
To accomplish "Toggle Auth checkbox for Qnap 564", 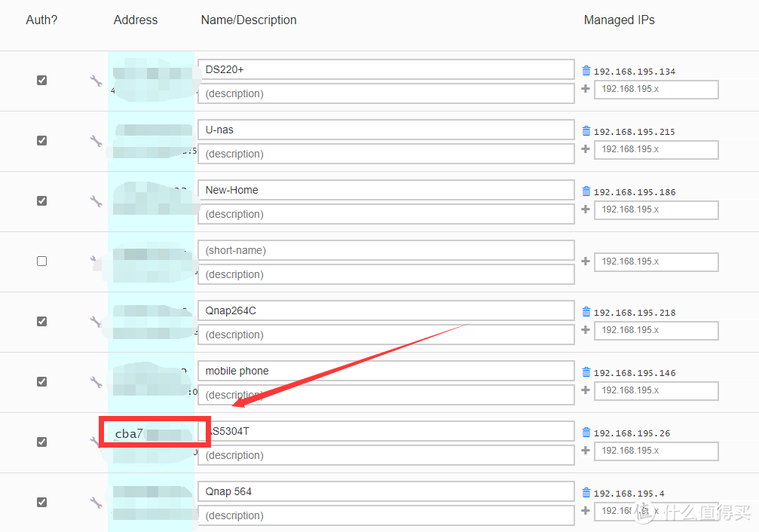I will pyautogui.click(x=42, y=503).
